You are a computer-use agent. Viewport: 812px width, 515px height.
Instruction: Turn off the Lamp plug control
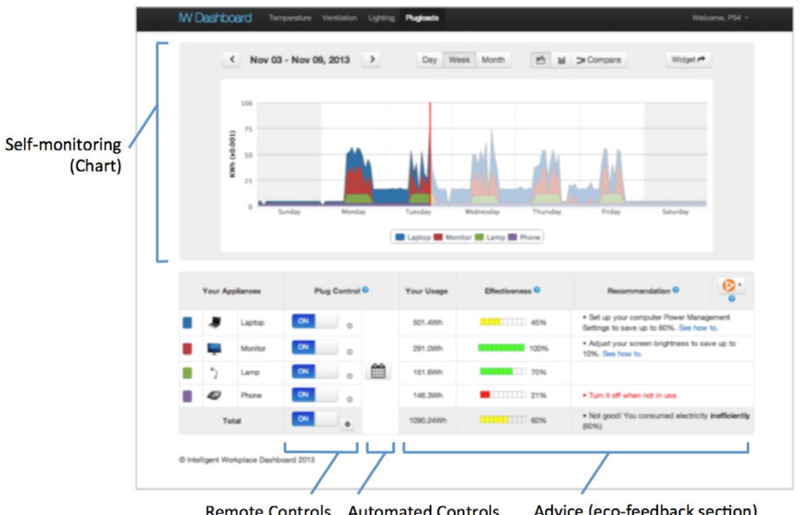tap(314, 371)
